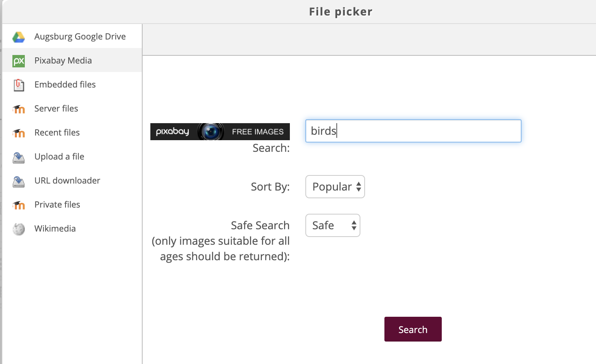Select Pixabay Media repository

click(x=63, y=60)
